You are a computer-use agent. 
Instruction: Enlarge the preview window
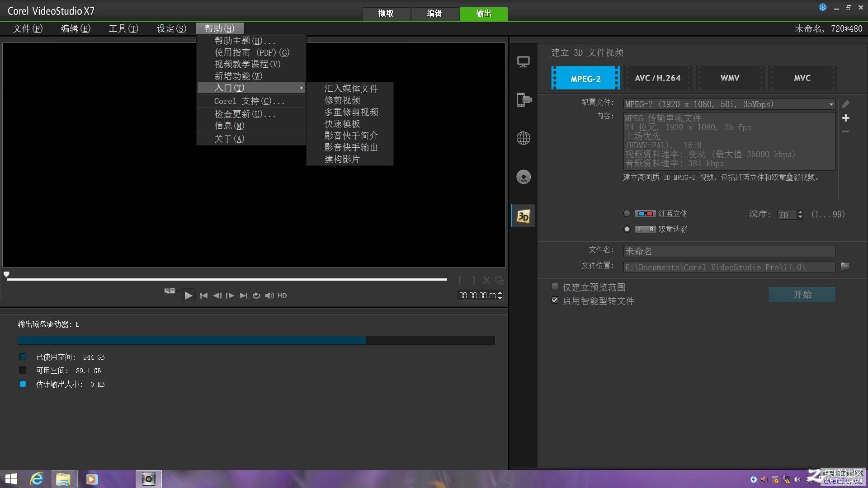500,281
